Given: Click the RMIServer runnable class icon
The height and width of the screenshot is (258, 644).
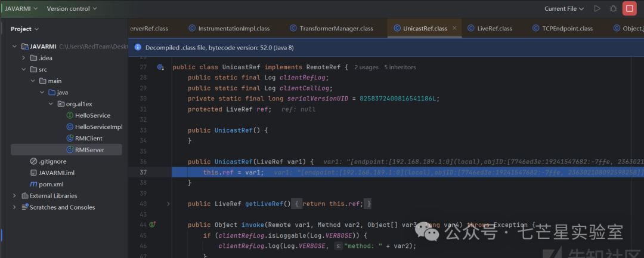Looking at the screenshot, I should (x=70, y=150).
